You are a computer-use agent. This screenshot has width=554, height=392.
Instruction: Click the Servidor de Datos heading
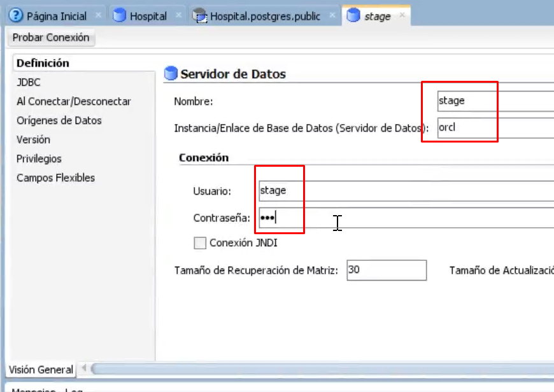tap(233, 74)
